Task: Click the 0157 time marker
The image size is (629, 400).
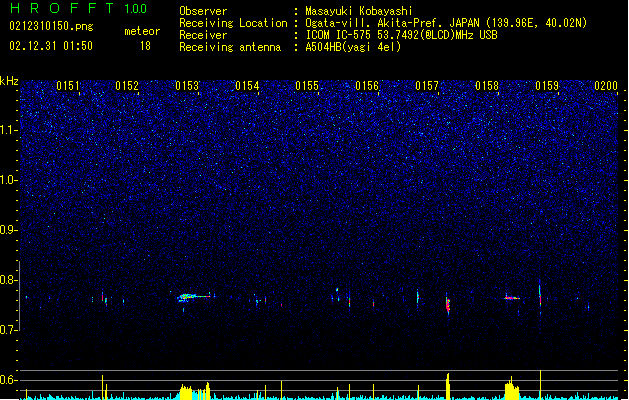Action: pos(427,86)
